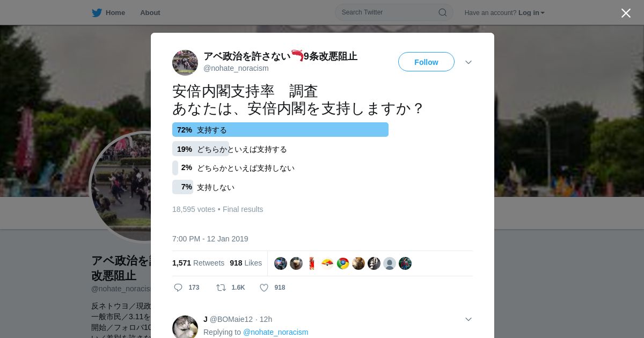Open the About menu item

point(150,12)
